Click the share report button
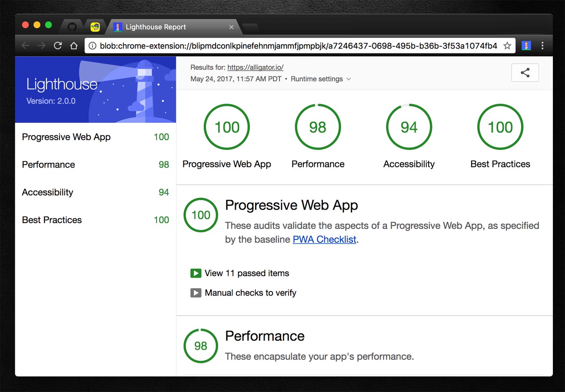This screenshot has height=392, width=565. (x=525, y=73)
